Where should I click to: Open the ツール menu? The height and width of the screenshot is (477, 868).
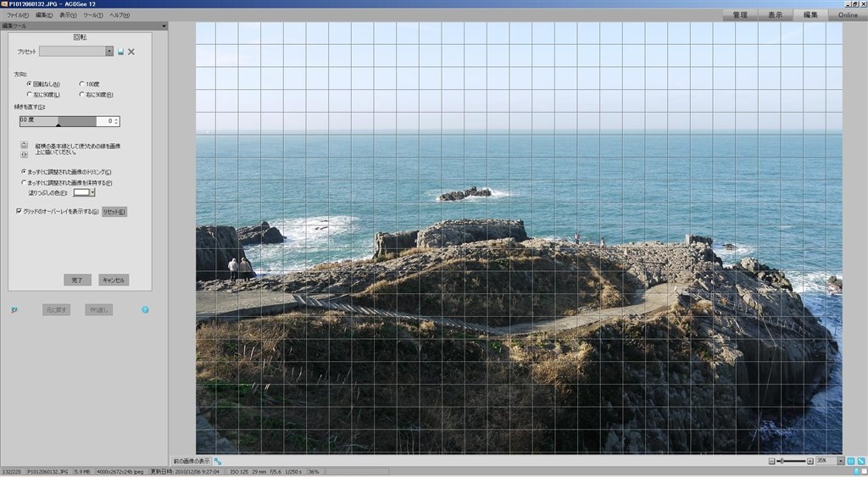[x=93, y=15]
